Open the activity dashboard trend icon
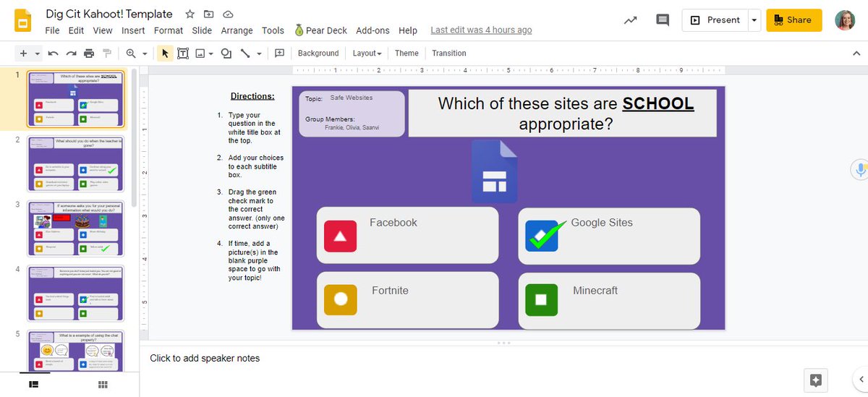The height and width of the screenshot is (397, 868). [x=631, y=20]
